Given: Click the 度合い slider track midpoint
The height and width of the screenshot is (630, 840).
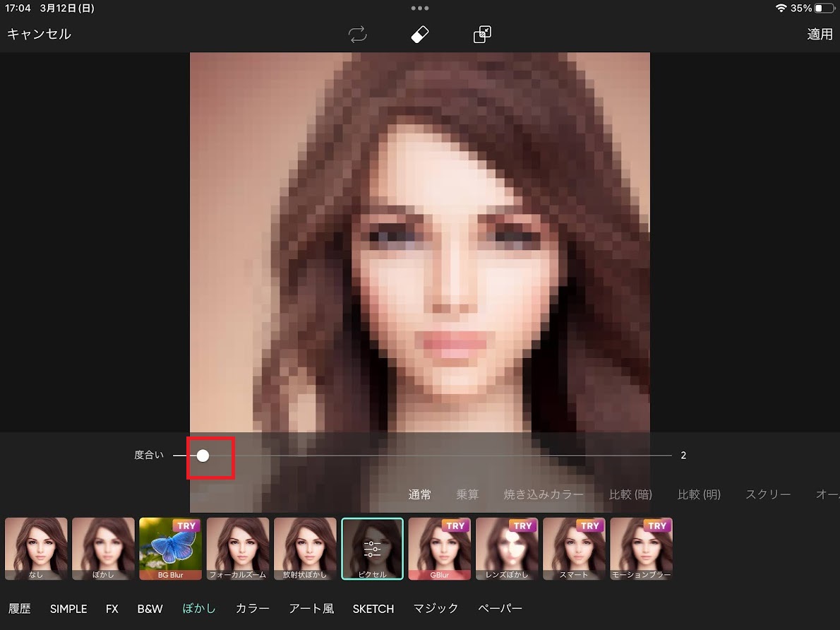Looking at the screenshot, I should (423, 456).
